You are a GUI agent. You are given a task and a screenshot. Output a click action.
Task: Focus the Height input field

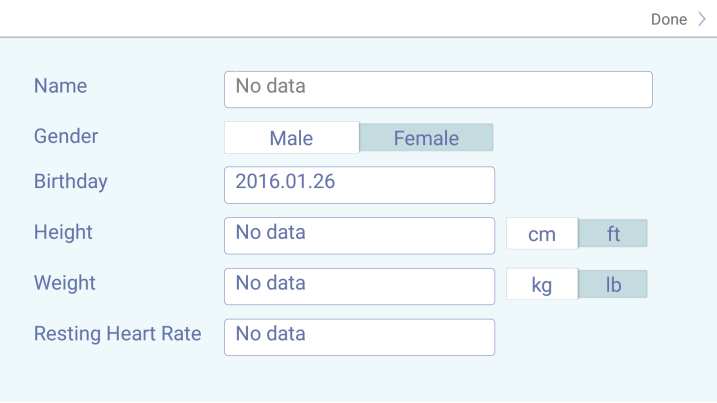pyautogui.click(x=359, y=236)
